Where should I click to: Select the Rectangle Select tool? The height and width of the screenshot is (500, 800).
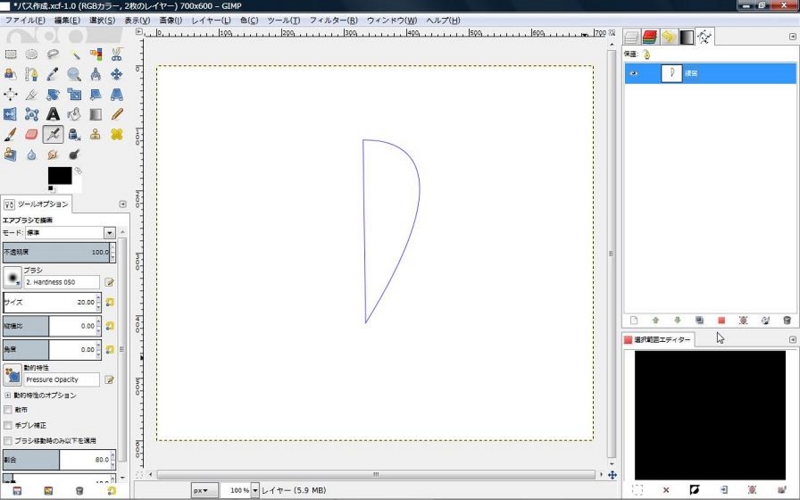(x=10, y=54)
